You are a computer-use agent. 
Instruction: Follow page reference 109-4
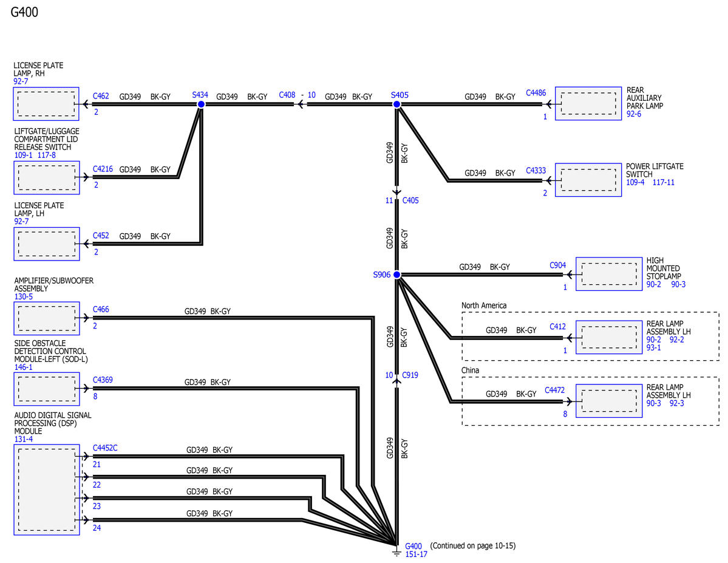click(x=635, y=182)
